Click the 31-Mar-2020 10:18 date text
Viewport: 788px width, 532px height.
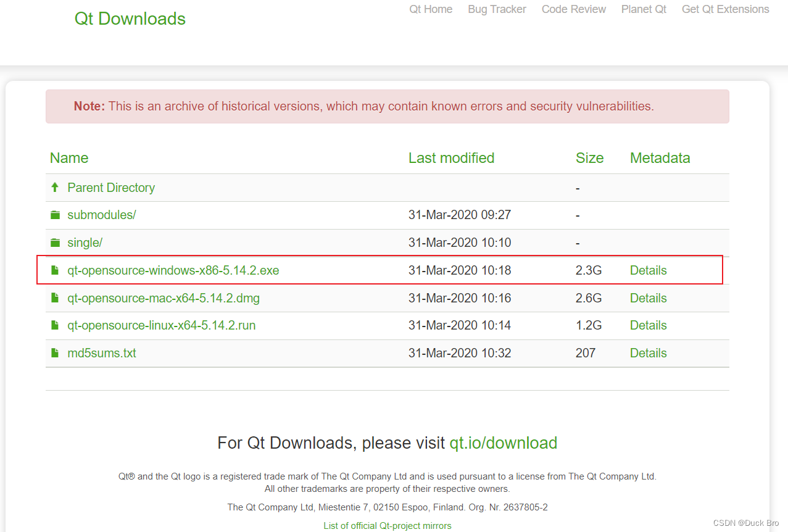tap(460, 270)
